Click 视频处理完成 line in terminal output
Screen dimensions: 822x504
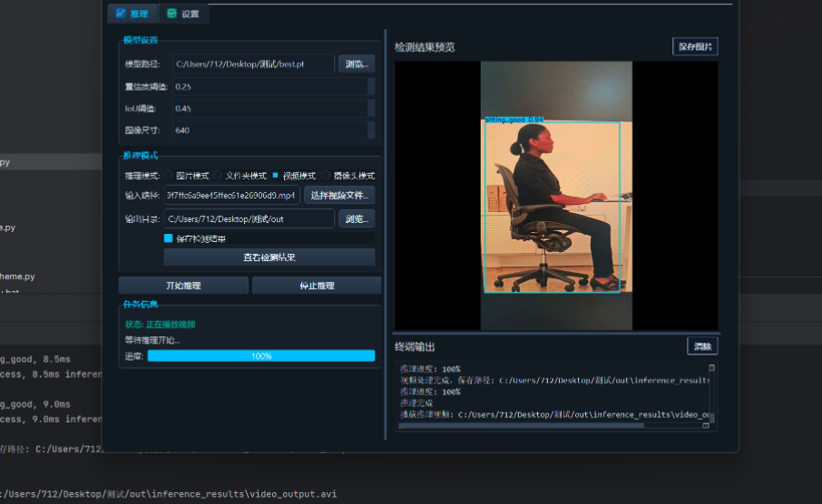click(554, 381)
